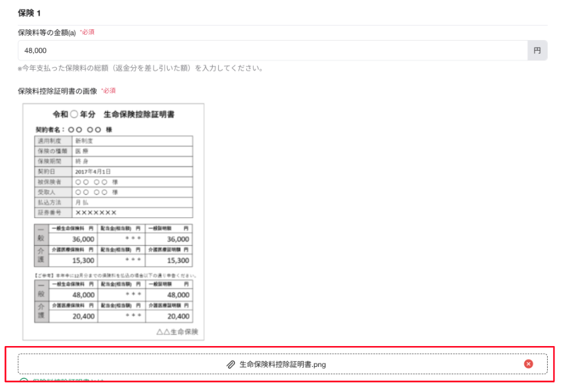Click the 円 unit suffix box
This screenshot has height=392, width=565.
[x=537, y=51]
